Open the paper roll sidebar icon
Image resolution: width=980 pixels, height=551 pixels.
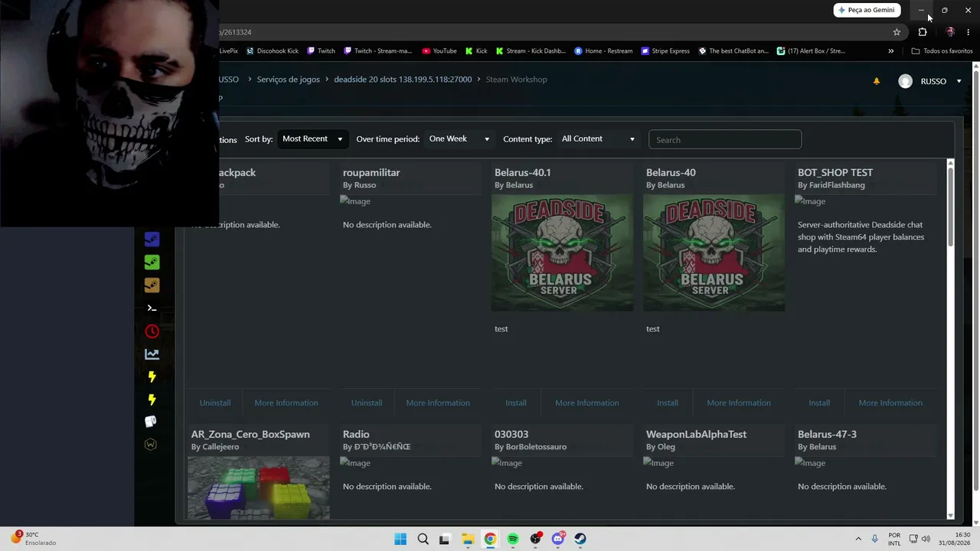(x=151, y=422)
